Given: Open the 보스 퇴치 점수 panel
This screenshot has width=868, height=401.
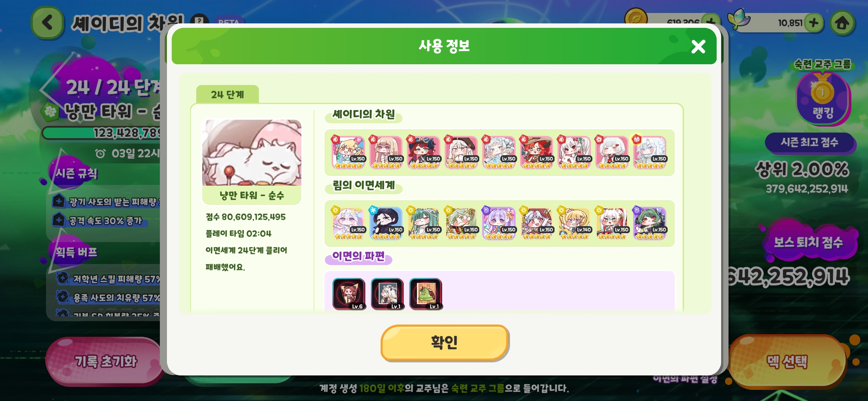Looking at the screenshot, I should pyautogui.click(x=809, y=242).
